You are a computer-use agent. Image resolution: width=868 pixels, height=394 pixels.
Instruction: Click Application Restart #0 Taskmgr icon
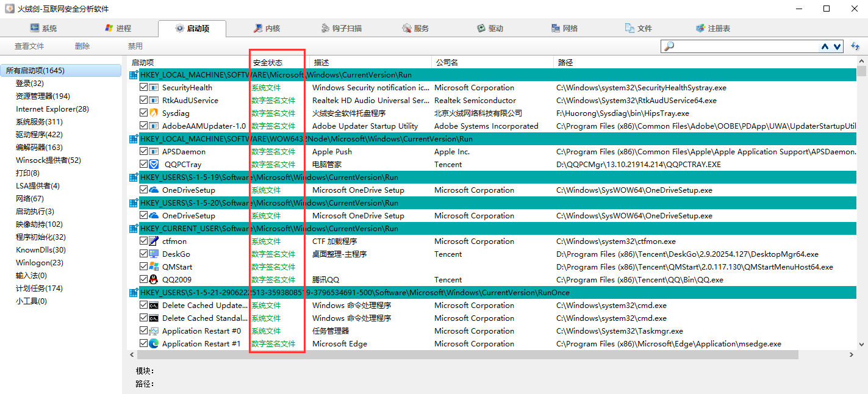click(154, 331)
